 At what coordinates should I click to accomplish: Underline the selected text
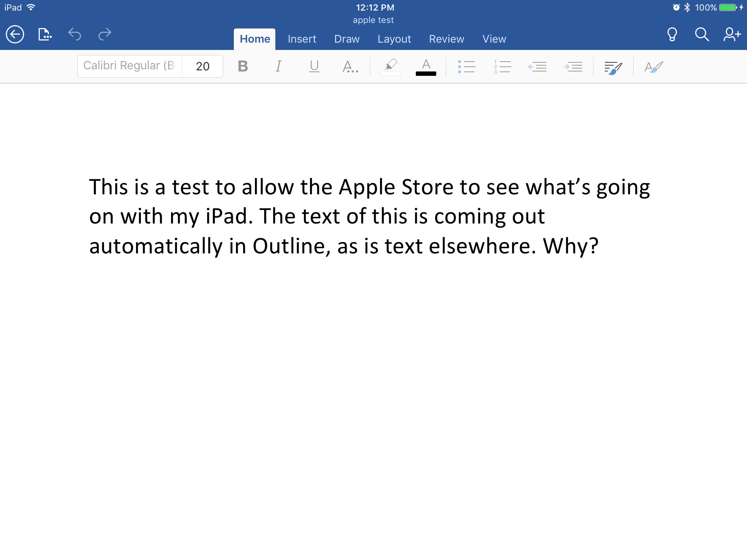(314, 66)
